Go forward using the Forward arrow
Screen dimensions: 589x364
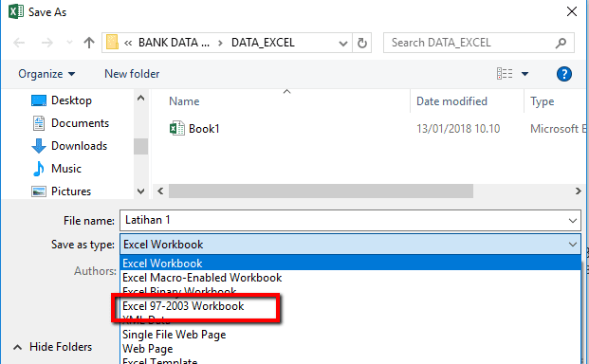pyautogui.click(x=47, y=43)
